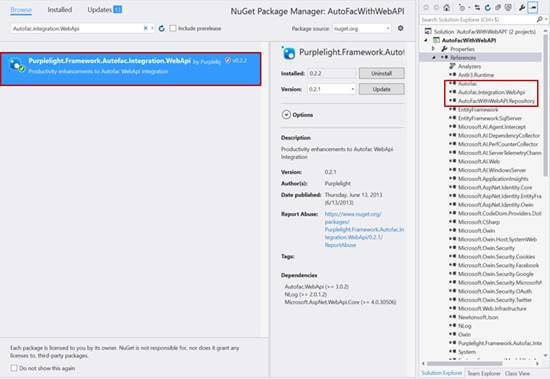
Task: Expand the Properties node
Action: click(x=434, y=49)
